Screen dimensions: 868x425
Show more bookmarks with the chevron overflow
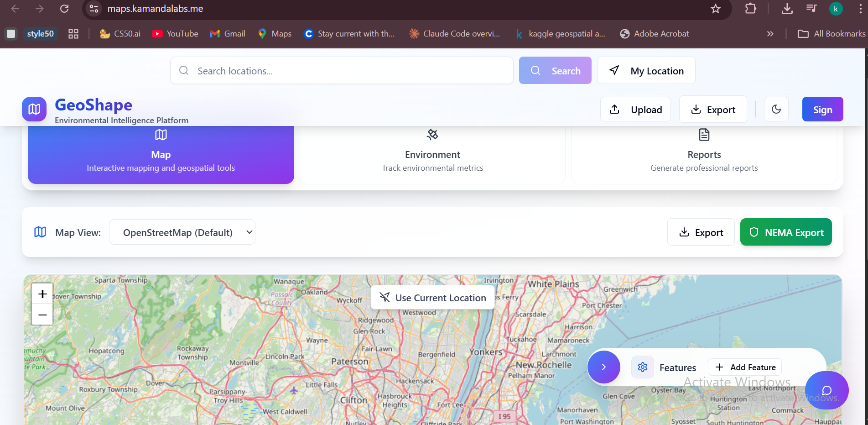coord(770,34)
